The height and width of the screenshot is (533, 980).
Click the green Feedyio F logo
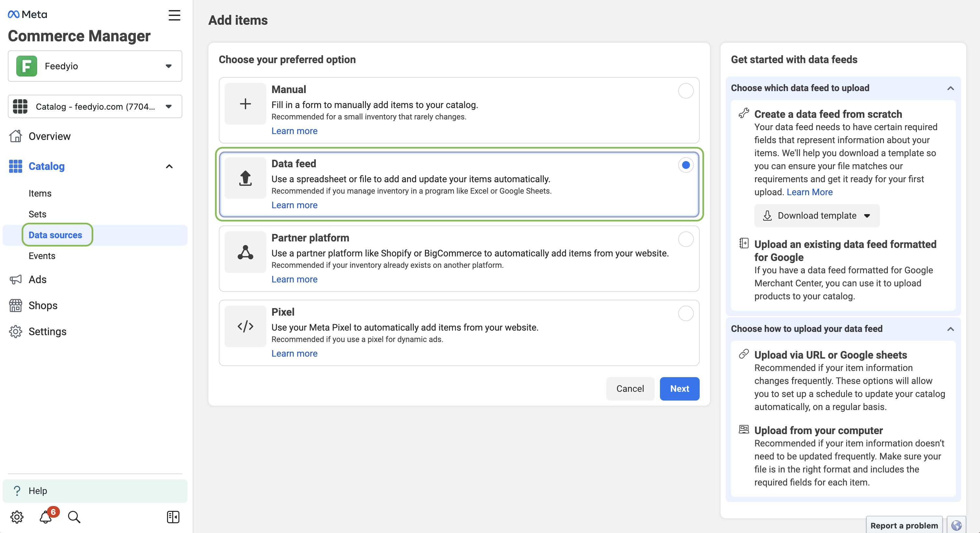coord(27,66)
